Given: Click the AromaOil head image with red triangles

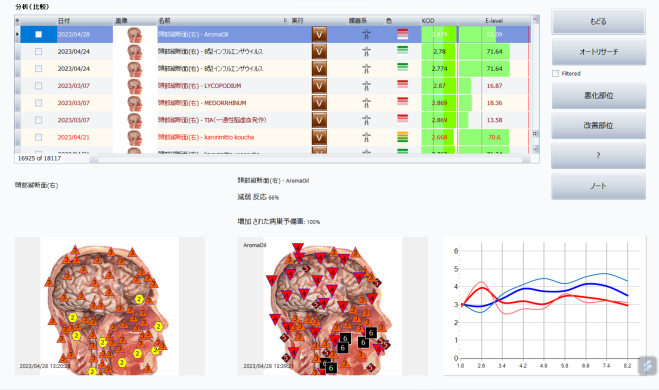Looking at the screenshot, I should pyautogui.click(x=332, y=306).
